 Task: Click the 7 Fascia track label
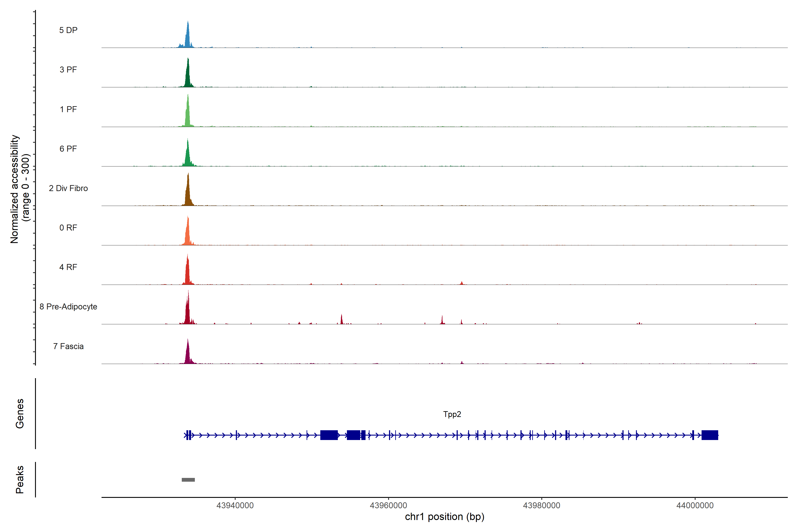pos(68,346)
